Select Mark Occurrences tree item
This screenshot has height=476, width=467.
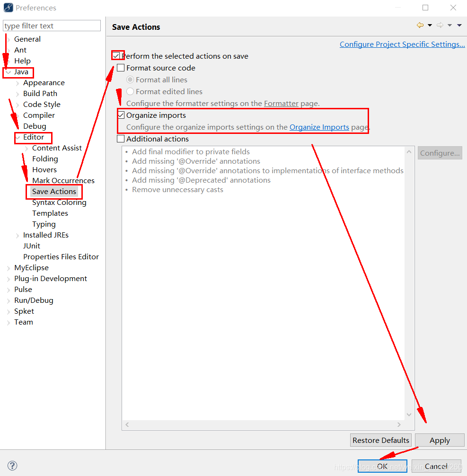pos(63,181)
